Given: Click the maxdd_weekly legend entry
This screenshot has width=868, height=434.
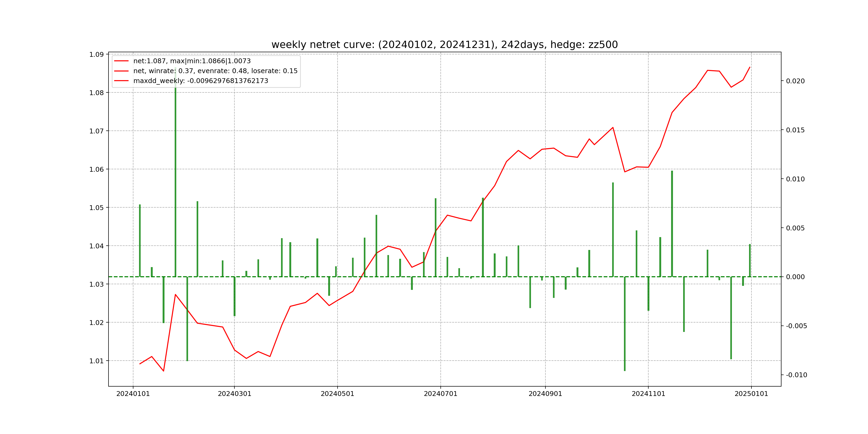Looking at the screenshot, I should (200, 81).
